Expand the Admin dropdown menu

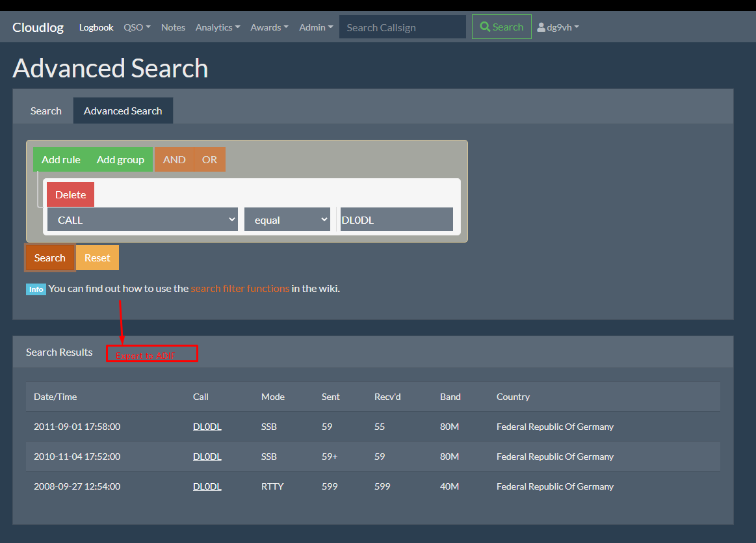(x=316, y=27)
